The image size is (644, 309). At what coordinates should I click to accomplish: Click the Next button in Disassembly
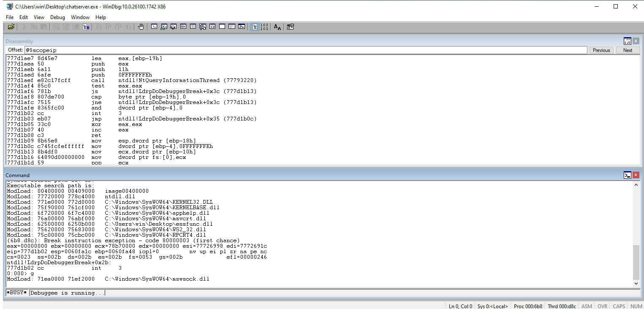(x=628, y=50)
